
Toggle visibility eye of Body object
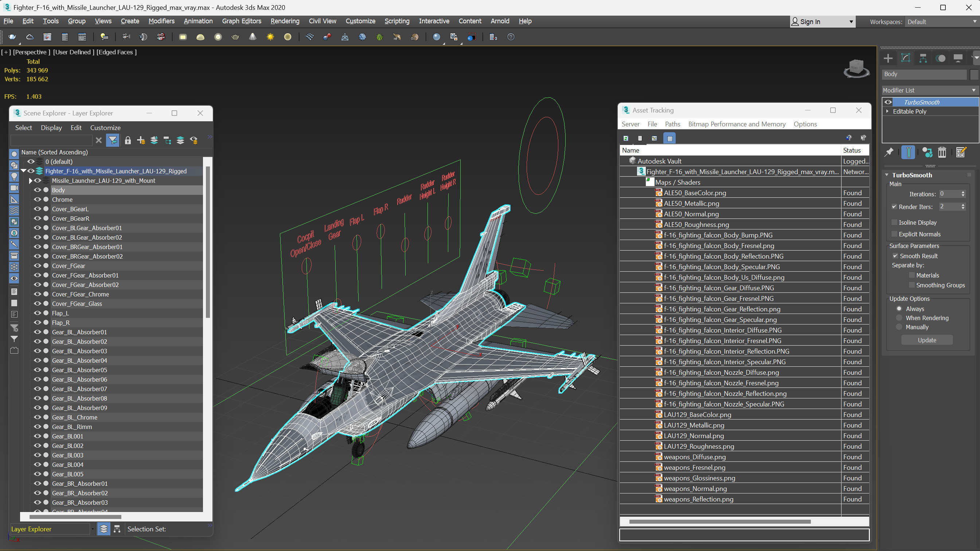point(37,190)
